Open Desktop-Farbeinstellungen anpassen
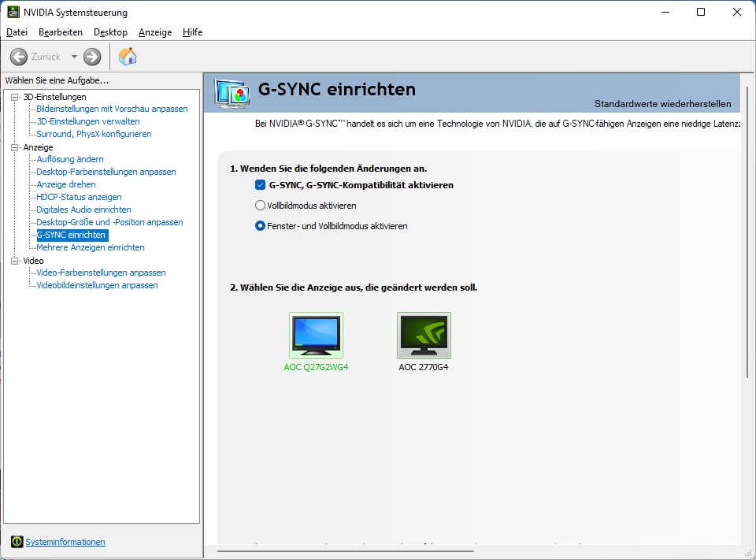Viewport: 756px width, 560px height. [x=106, y=172]
